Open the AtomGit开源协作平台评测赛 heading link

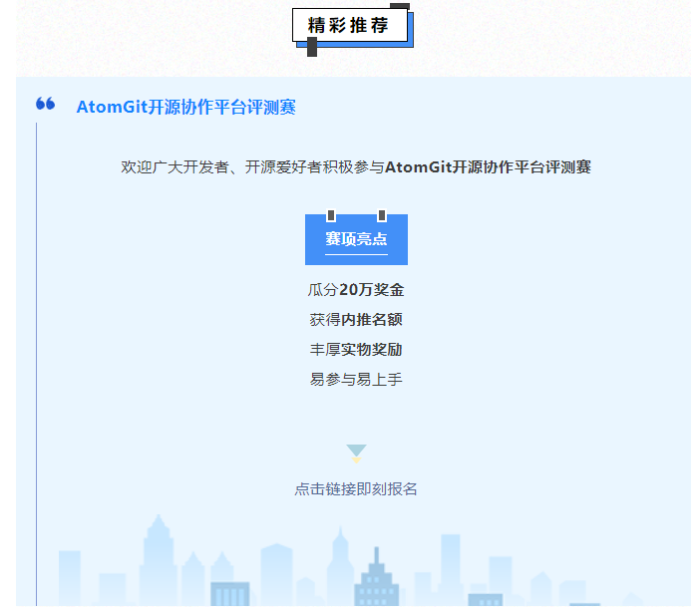185,108
